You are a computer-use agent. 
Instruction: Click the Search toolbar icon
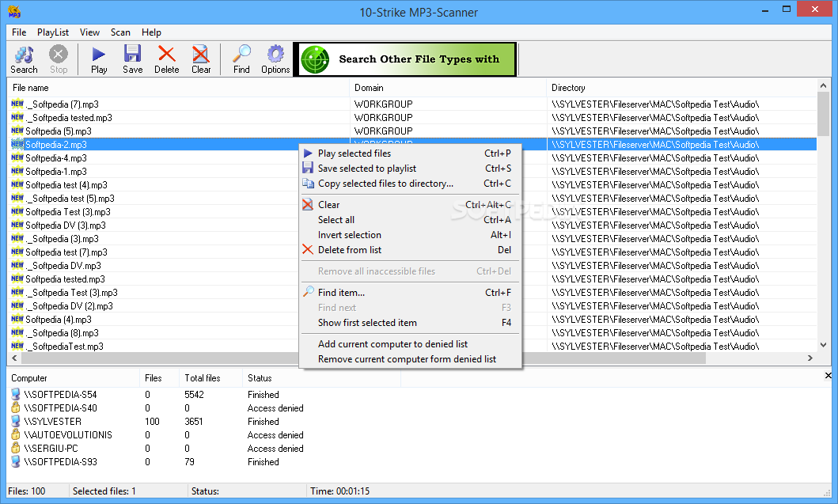click(24, 55)
